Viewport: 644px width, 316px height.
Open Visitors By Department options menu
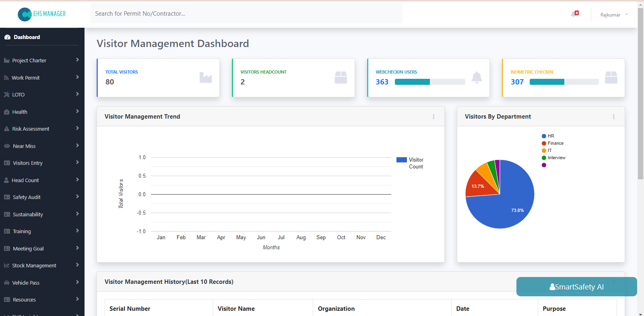coord(613,117)
